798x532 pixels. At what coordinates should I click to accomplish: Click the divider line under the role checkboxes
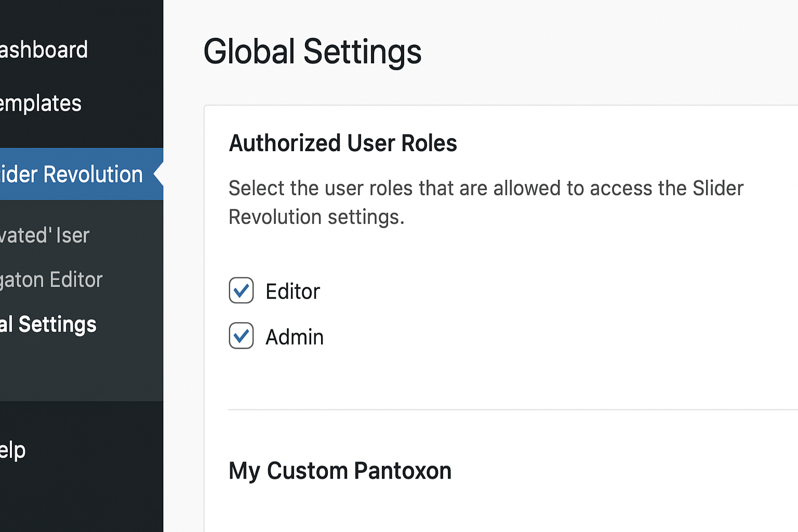click(512, 409)
